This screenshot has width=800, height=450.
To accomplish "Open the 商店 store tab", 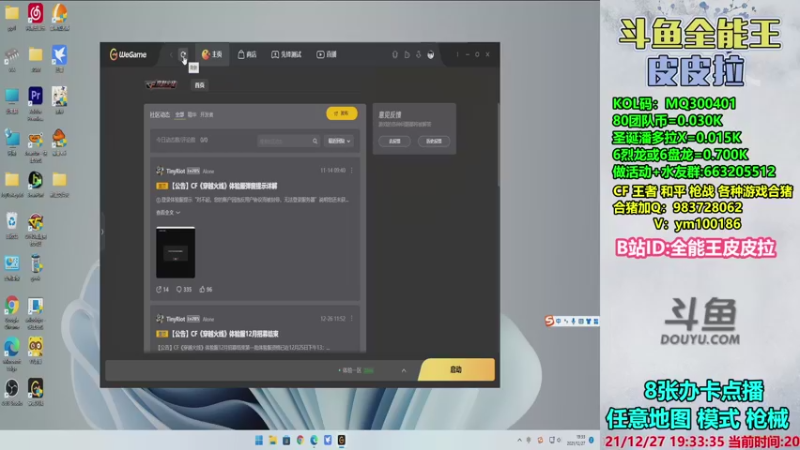I will pos(247,55).
